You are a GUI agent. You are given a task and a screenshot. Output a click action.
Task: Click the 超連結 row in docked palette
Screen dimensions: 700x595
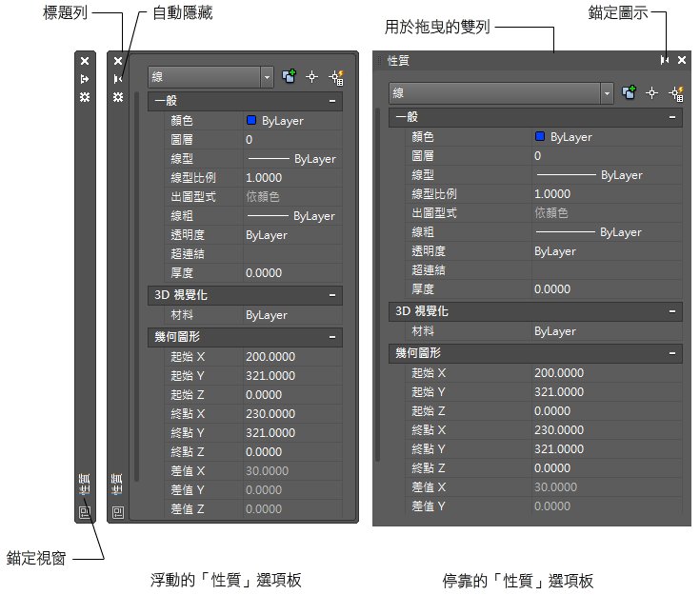[544, 270]
